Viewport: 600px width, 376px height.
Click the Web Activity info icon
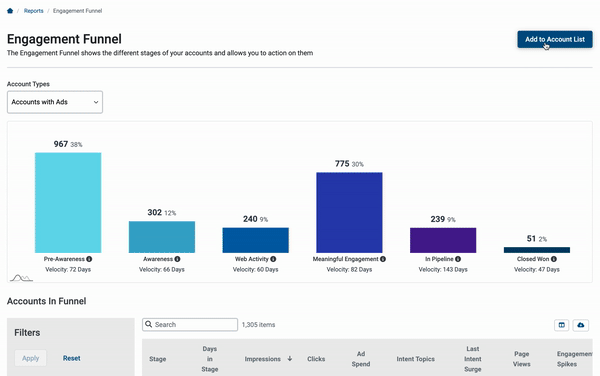(273, 259)
